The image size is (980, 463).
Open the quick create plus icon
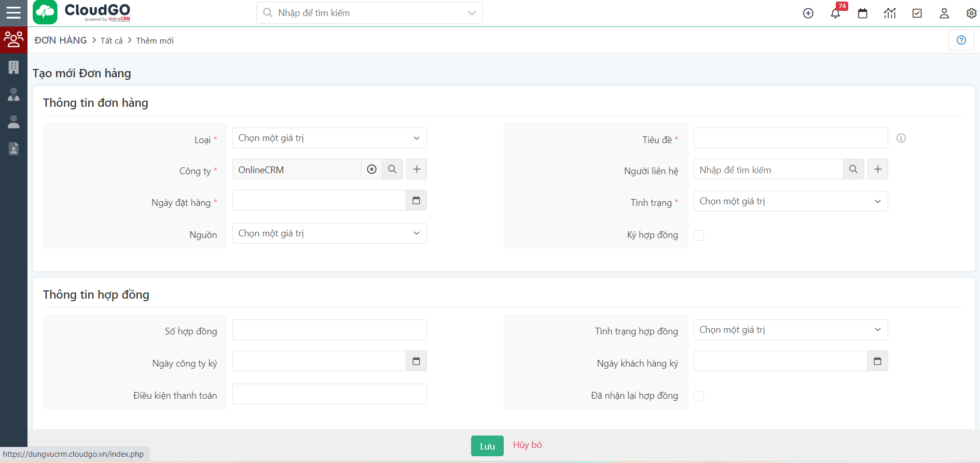(808, 13)
